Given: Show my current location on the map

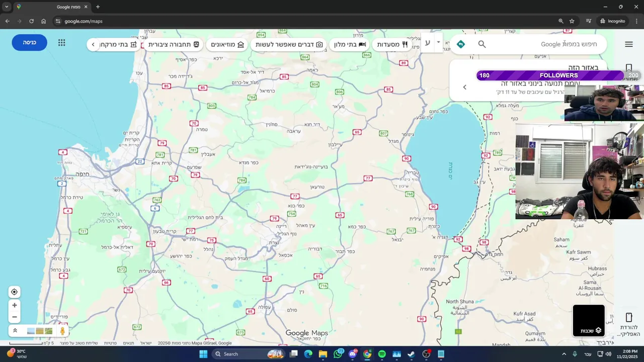Looking at the screenshot, I should pos(14,292).
